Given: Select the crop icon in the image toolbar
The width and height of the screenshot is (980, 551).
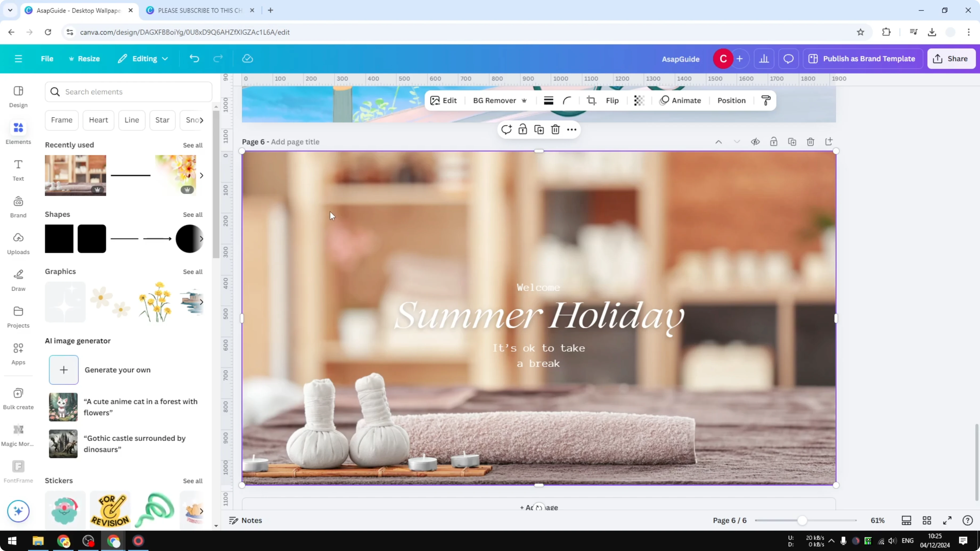Looking at the screenshot, I should coord(591,100).
